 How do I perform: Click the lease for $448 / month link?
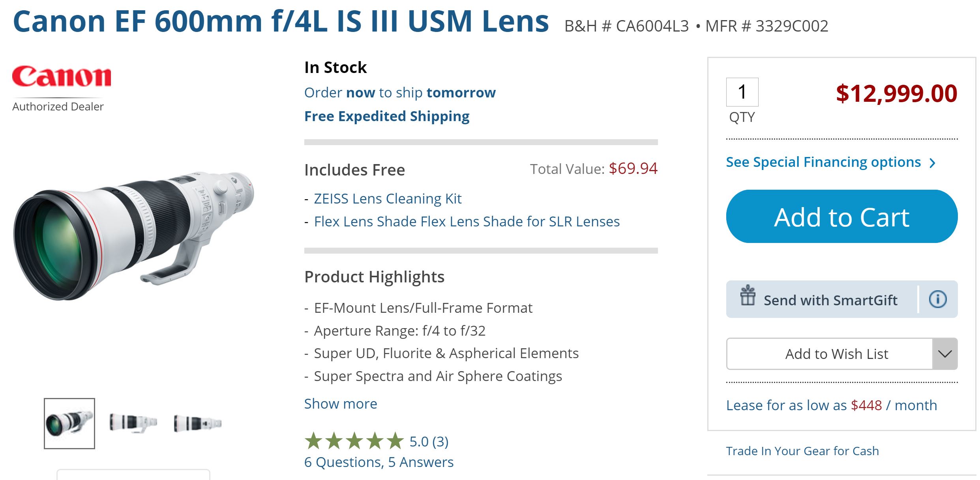point(831,405)
